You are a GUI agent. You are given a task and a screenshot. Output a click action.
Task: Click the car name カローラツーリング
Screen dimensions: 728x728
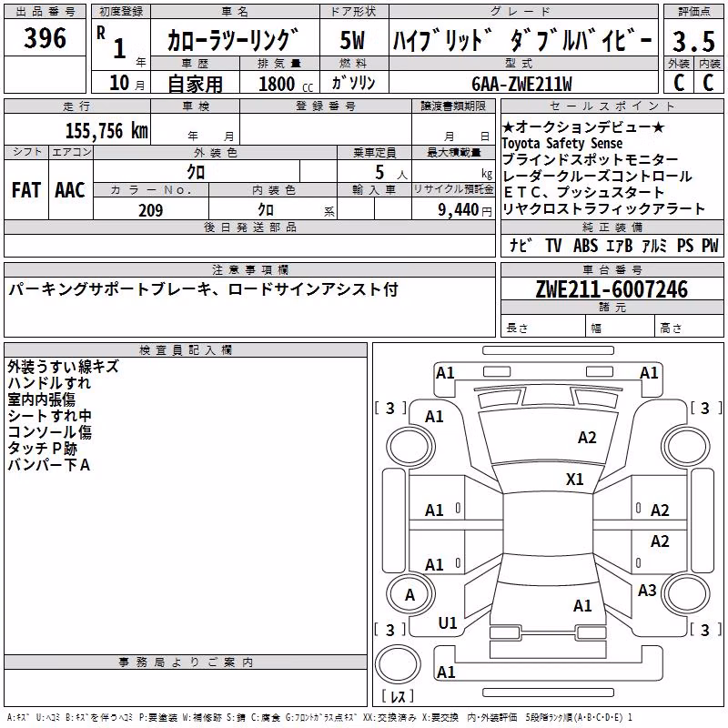pyautogui.click(x=233, y=40)
